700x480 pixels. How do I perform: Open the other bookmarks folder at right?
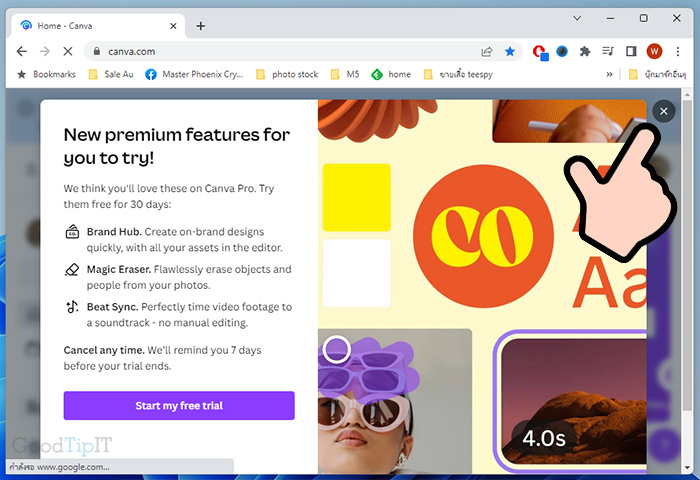657,75
